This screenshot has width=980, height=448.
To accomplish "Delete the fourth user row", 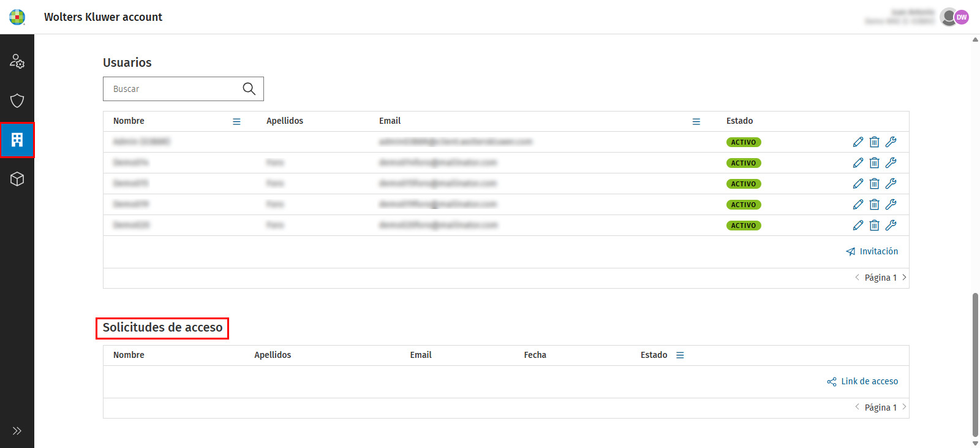I will pyautogui.click(x=875, y=205).
